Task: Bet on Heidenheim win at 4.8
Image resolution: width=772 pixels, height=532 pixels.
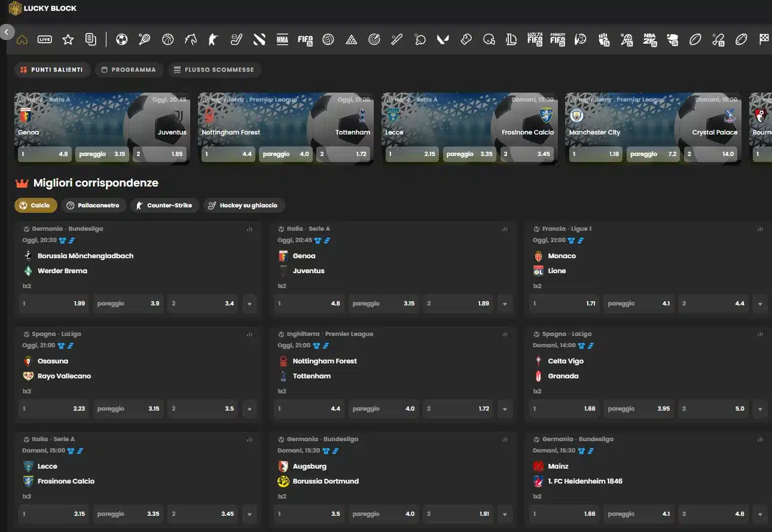Action: [713, 514]
